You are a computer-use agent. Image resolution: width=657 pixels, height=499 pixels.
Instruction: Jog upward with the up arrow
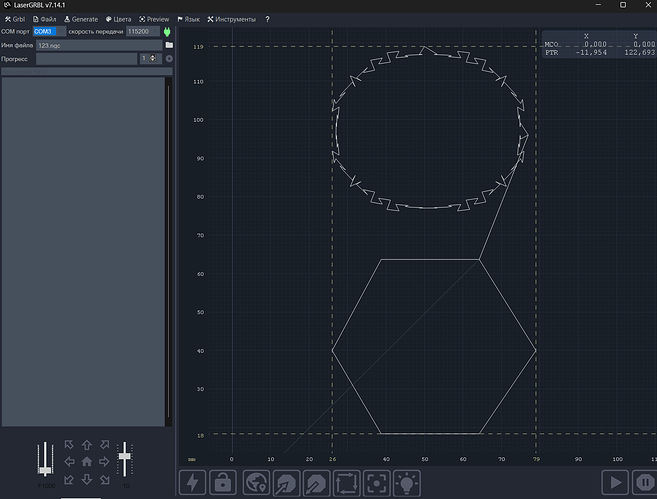point(87,445)
